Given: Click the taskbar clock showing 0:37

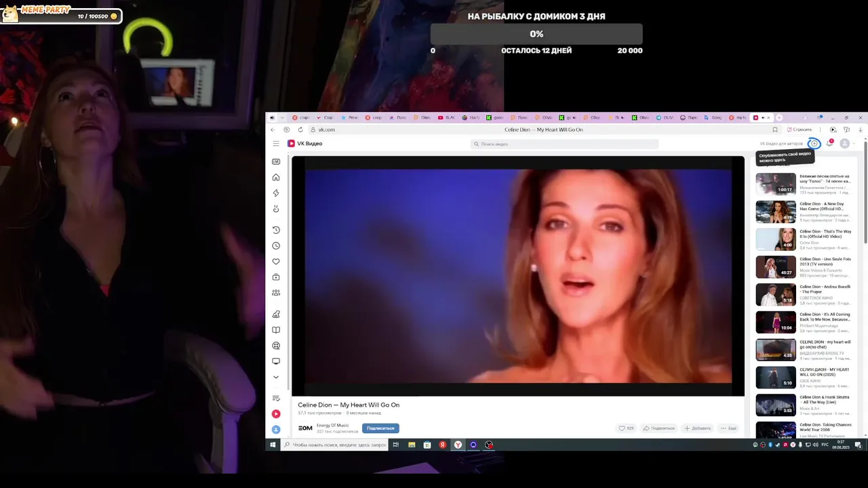Looking at the screenshot, I should pyautogui.click(x=841, y=445).
